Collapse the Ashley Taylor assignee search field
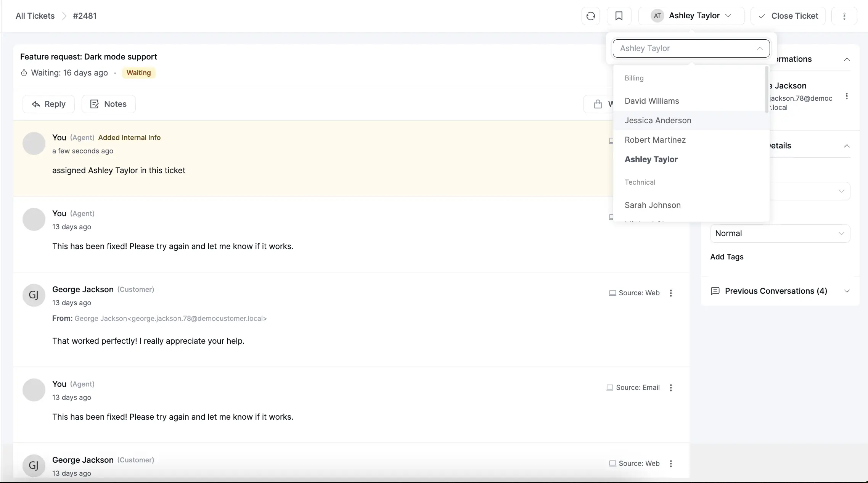The image size is (868, 483). coord(760,48)
